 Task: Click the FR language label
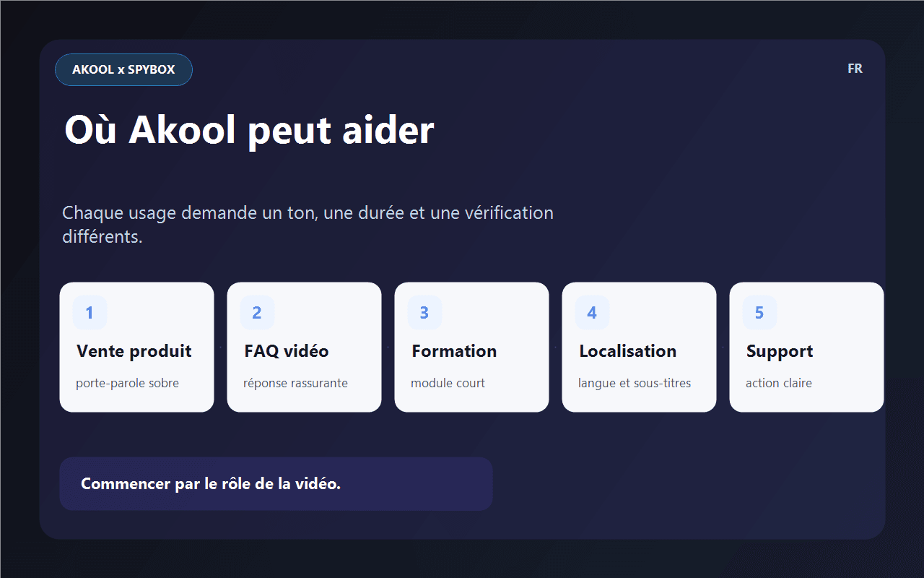click(x=855, y=69)
